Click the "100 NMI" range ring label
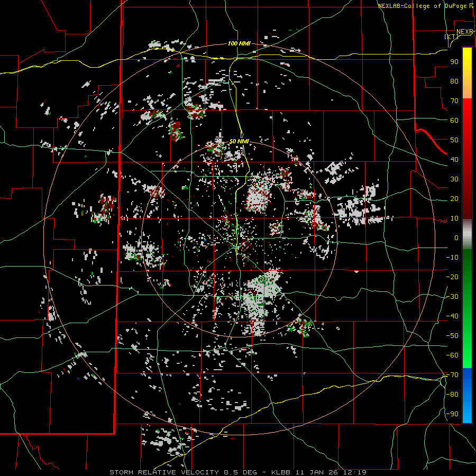 (x=239, y=43)
